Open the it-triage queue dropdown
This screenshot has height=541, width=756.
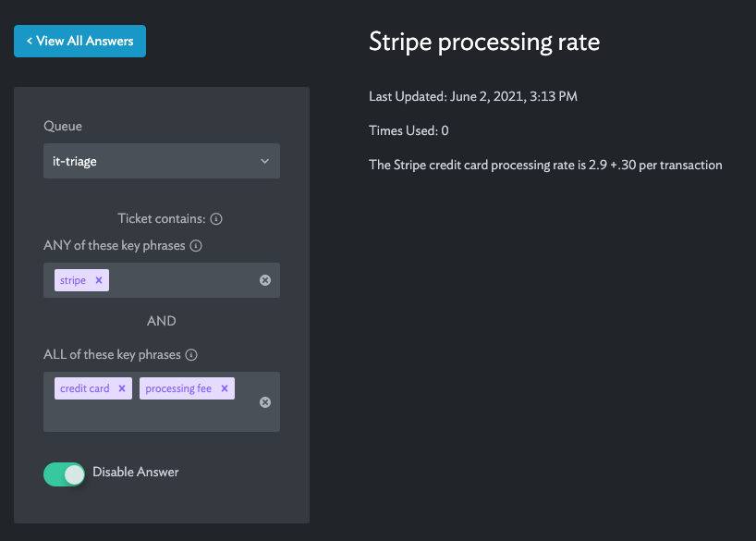pyautogui.click(x=162, y=161)
